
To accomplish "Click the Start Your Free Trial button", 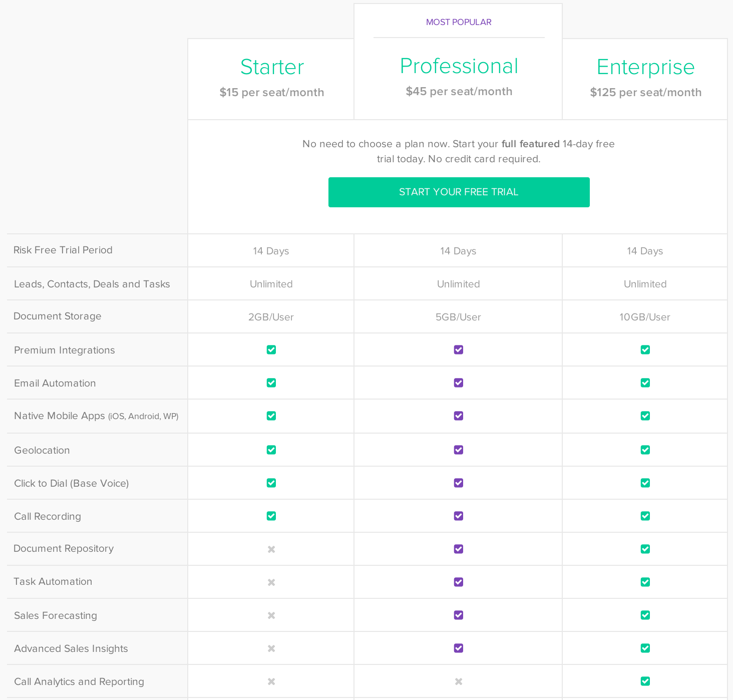I will click(x=459, y=192).
